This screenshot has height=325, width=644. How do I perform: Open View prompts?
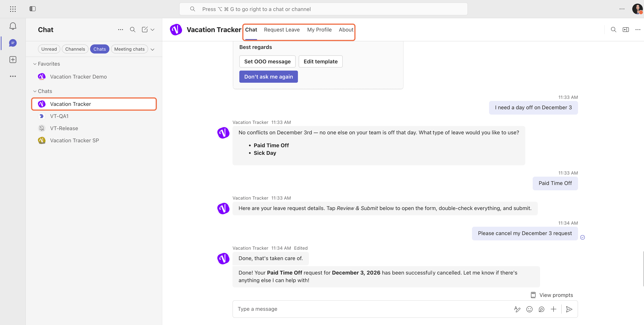tap(552, 295)
